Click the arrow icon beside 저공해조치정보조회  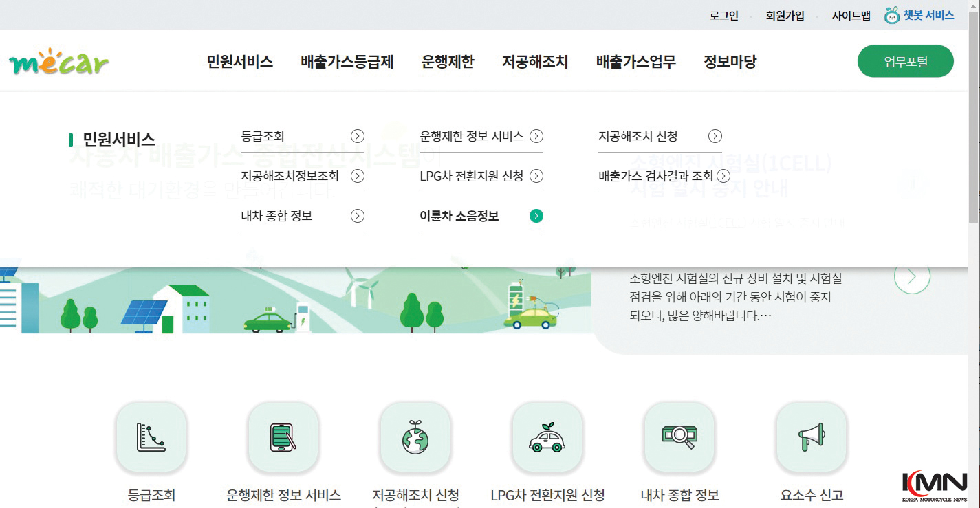358,176
